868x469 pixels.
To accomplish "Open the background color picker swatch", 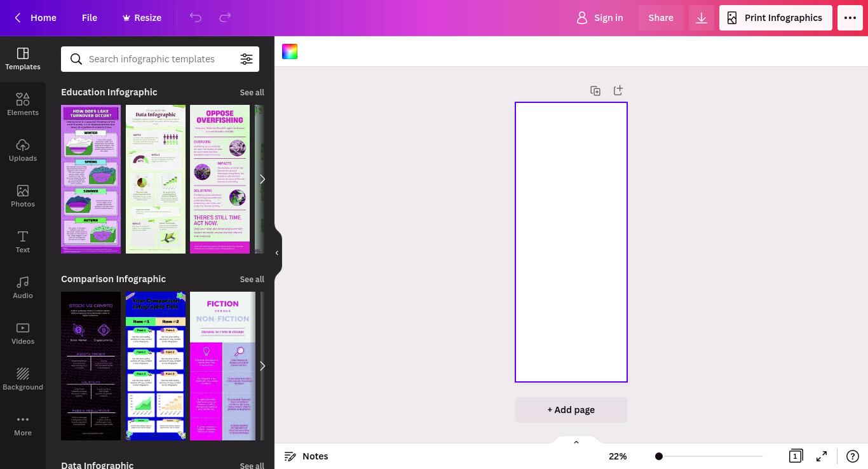I will pos(290,51).
